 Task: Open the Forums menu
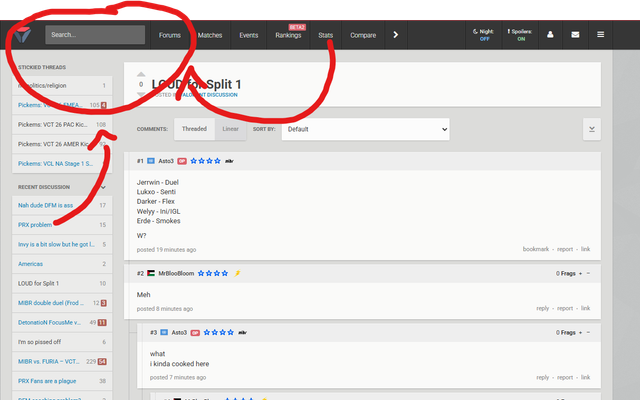pos(170,36)
